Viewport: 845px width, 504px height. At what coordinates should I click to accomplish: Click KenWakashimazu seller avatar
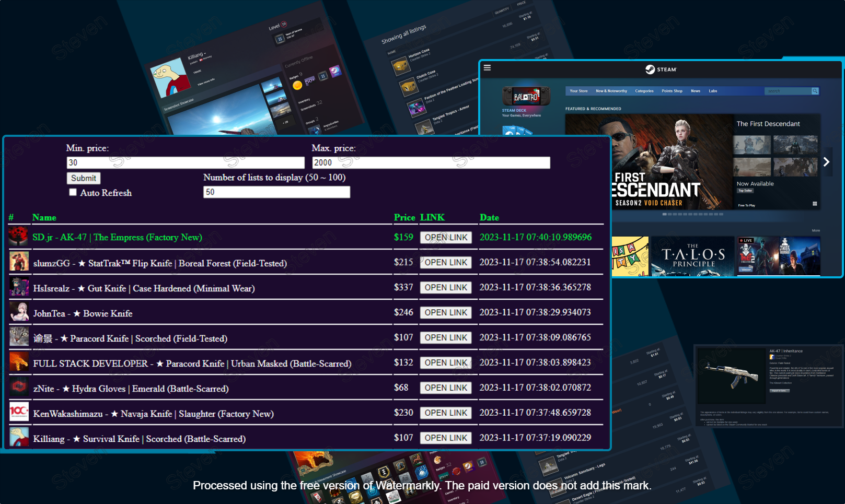(x=19, y=412)
